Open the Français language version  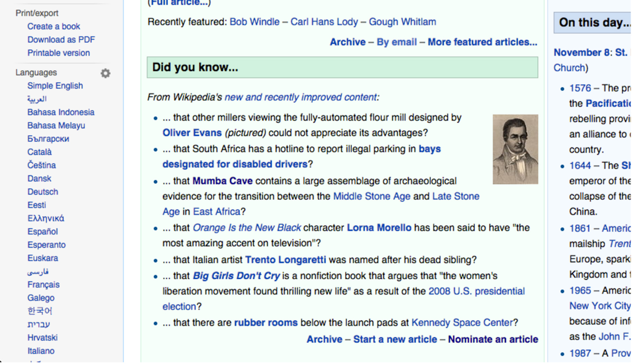click(43, 285)
